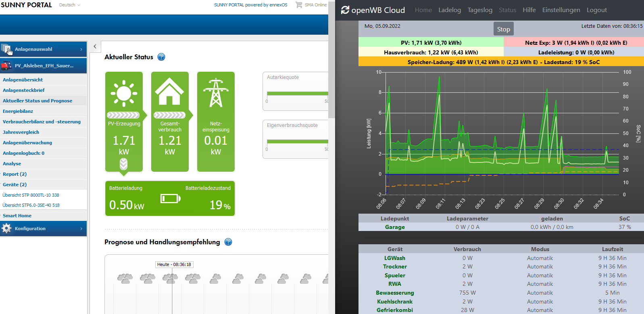Click the Gesamtverbrauch house icon

(x=169, y=91)
